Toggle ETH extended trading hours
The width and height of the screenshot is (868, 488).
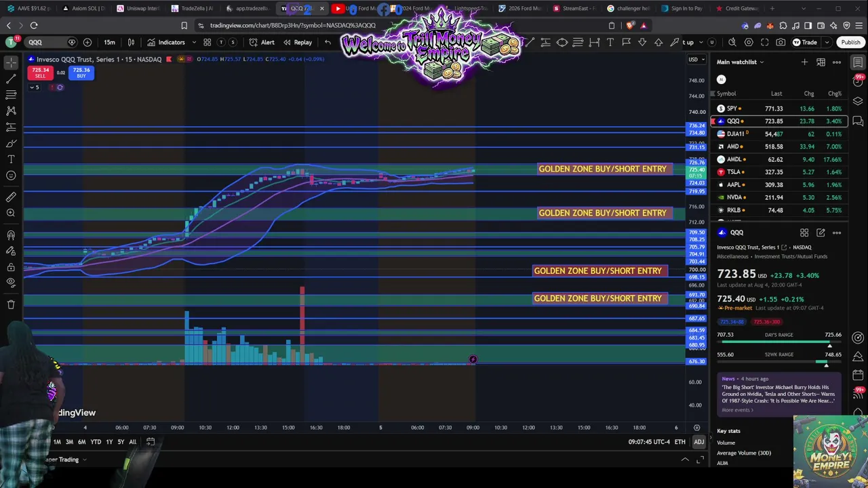(679, 442)
